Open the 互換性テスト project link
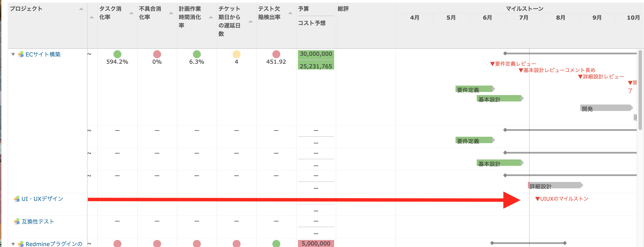The width and height of the screenshot is (644, 247). 38,221
